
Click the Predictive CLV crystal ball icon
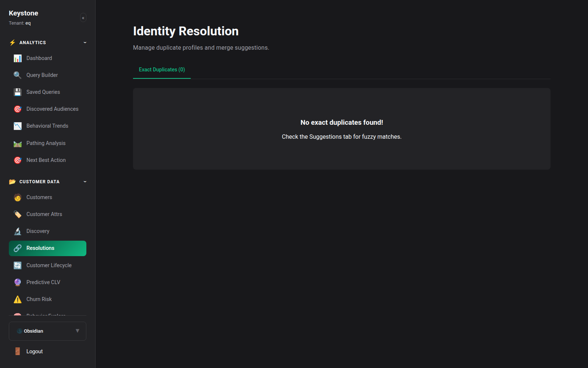[18, 282]
